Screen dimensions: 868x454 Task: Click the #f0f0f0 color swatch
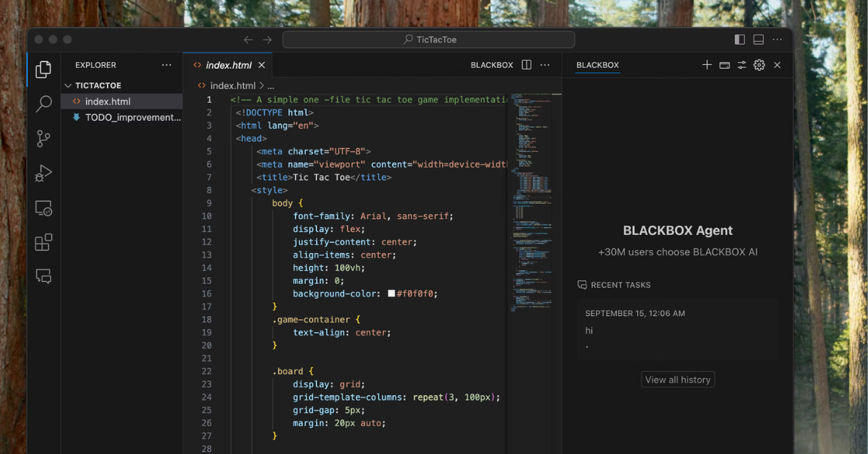click(391, 294)
